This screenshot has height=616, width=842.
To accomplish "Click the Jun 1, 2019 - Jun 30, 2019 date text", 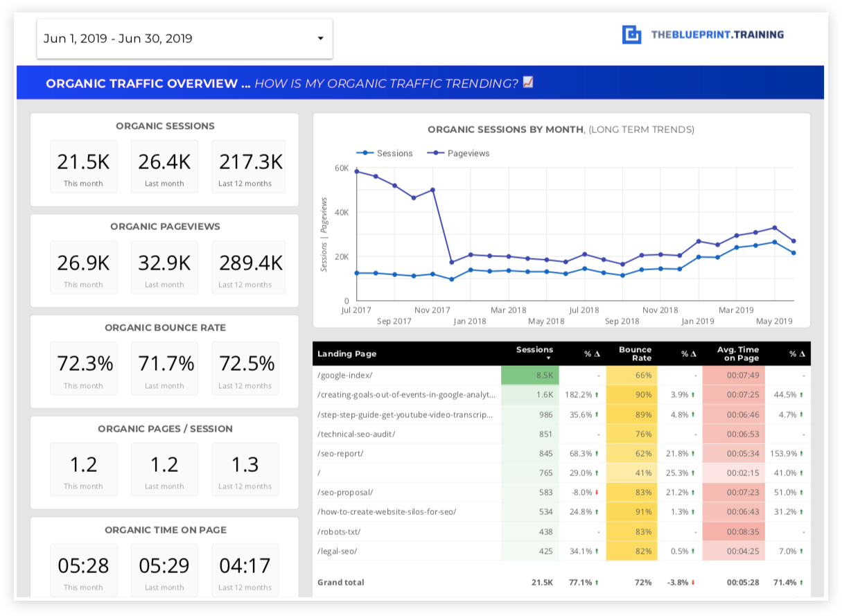I will [x=118, y=39].
